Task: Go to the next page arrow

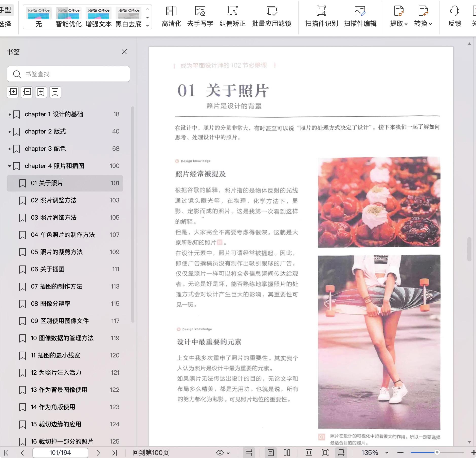Action: click(x=98, y=453)
